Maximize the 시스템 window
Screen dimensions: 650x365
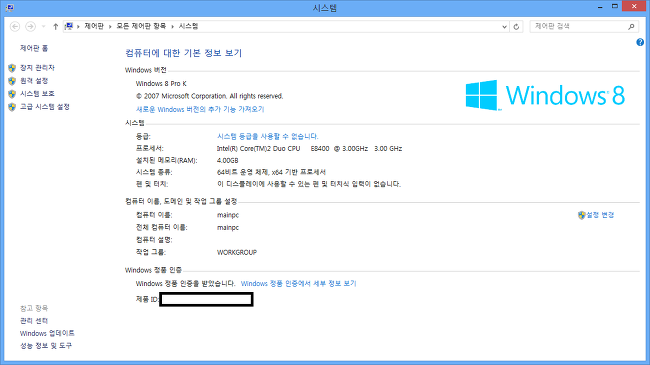[615, 7]
